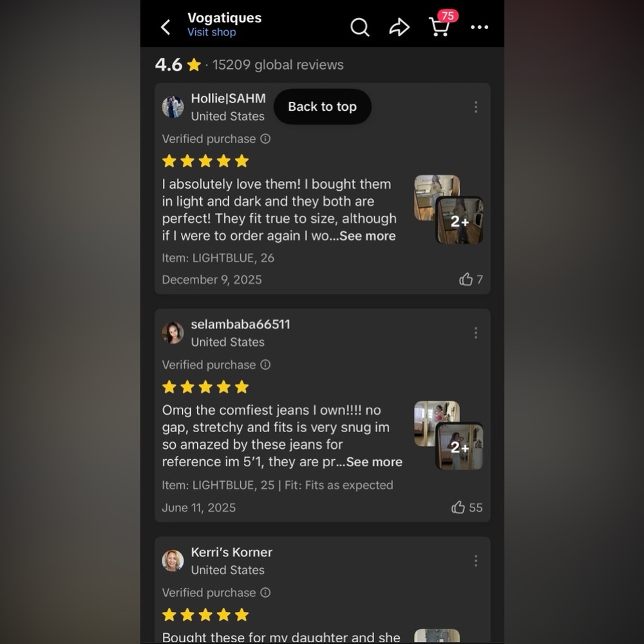Open options menu for Hollie|SAHM's review

(x=476, y=107)
